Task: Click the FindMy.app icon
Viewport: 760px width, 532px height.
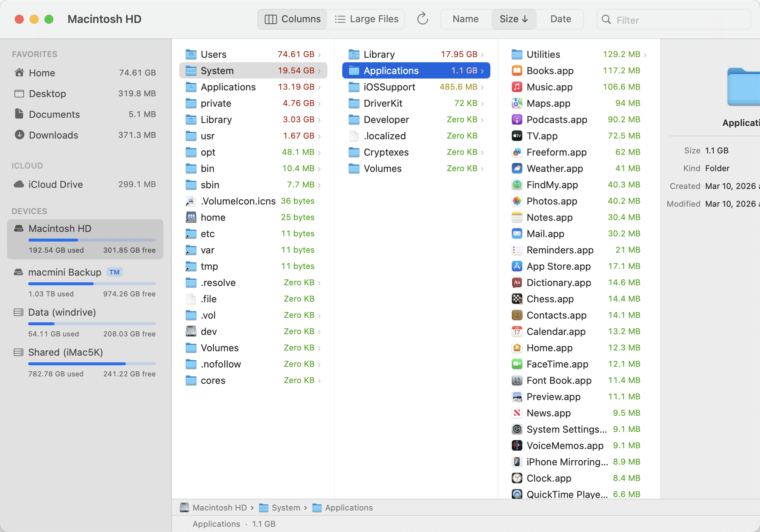Action: 517,184
